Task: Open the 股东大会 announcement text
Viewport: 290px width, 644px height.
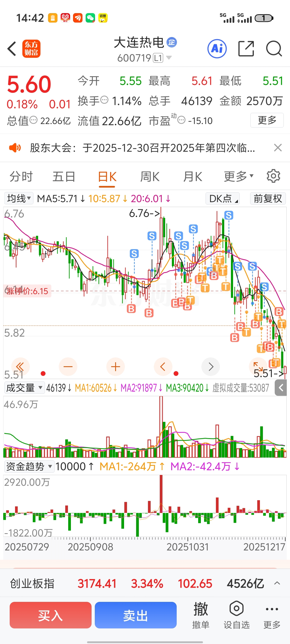Action: [142, 148]
